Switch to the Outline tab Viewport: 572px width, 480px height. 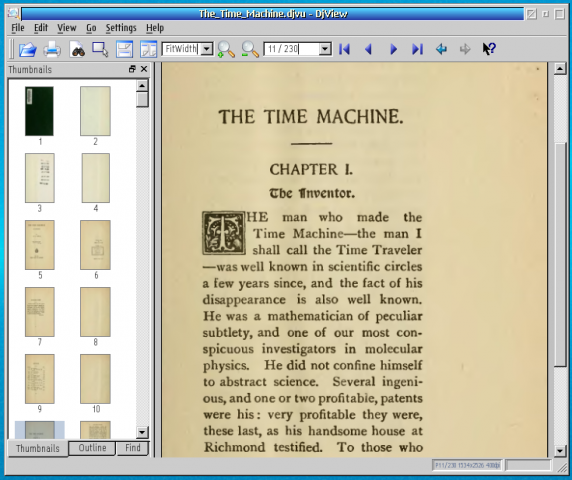[92, 448]
